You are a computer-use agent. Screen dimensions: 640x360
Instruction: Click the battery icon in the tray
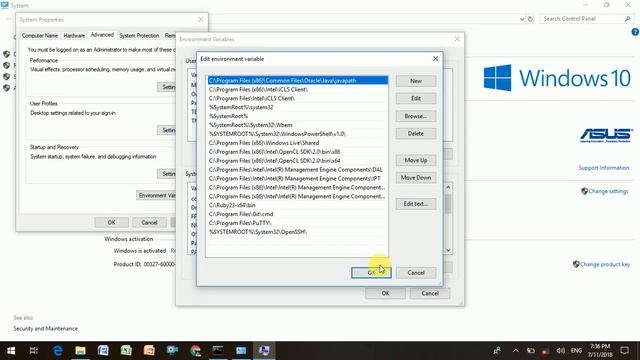click(530, 351)
